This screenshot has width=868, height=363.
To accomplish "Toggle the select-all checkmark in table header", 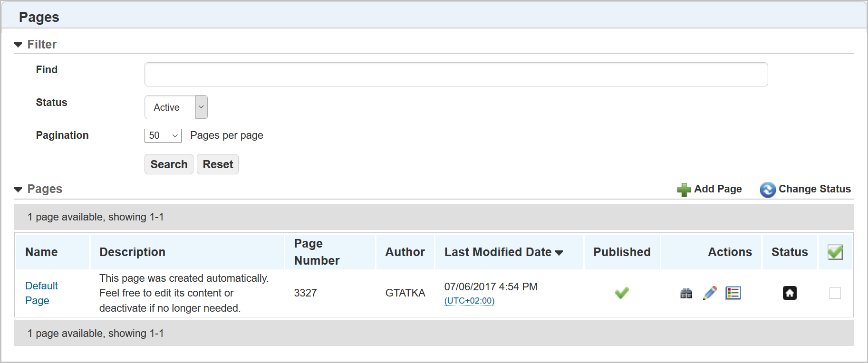I will [x=835, y=252].
